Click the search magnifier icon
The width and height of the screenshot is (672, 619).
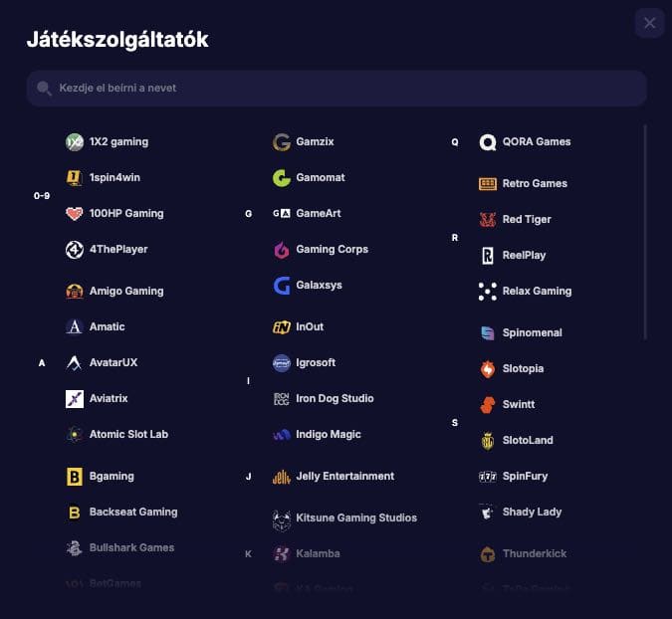point(44,89)
